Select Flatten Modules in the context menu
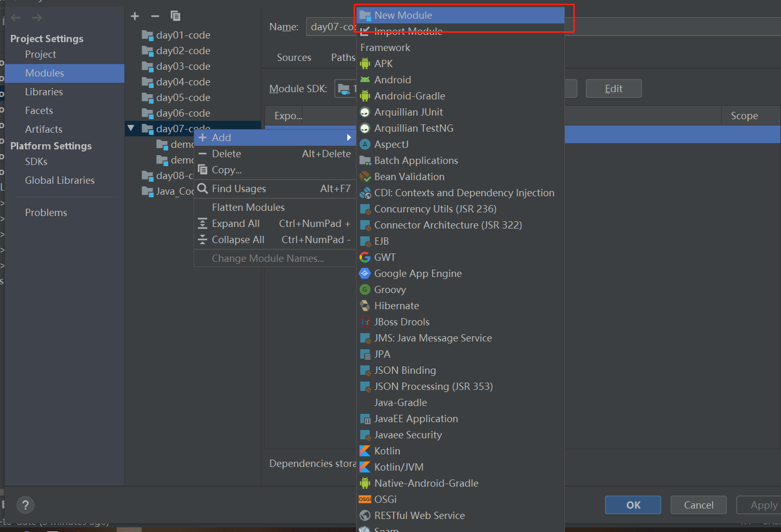 tap(275, 207)
